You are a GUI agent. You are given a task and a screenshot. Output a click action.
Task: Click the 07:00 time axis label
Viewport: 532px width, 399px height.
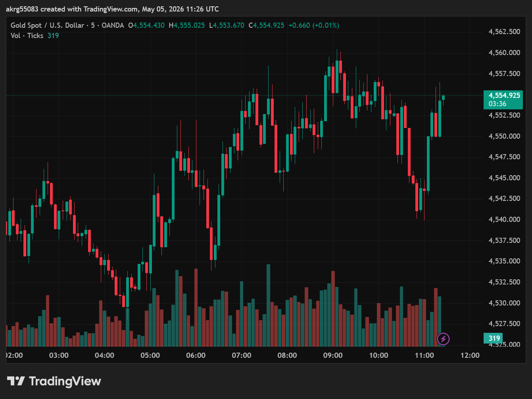(242, 355)
